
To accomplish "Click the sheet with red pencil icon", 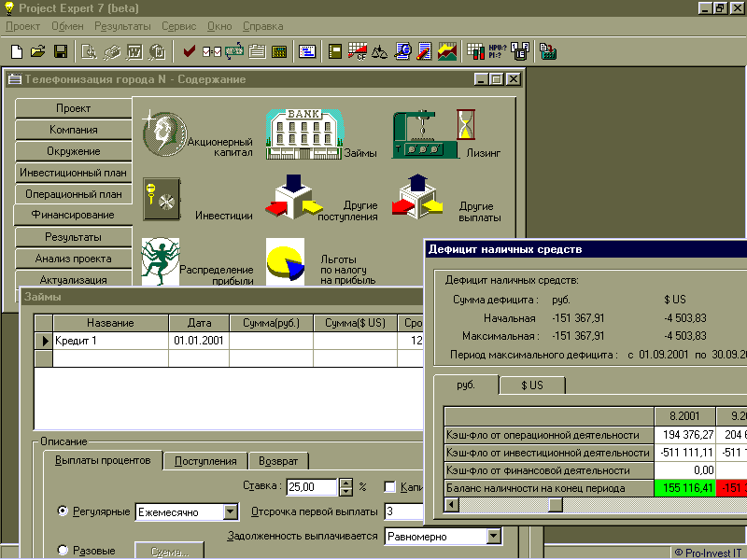I will coord(424,51).
